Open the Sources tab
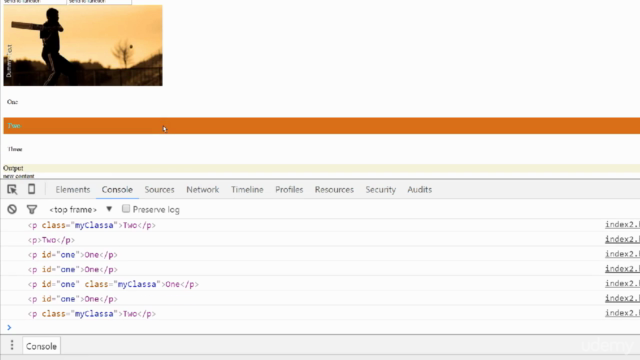The image size is (640, 360). [x=159, y=189]
